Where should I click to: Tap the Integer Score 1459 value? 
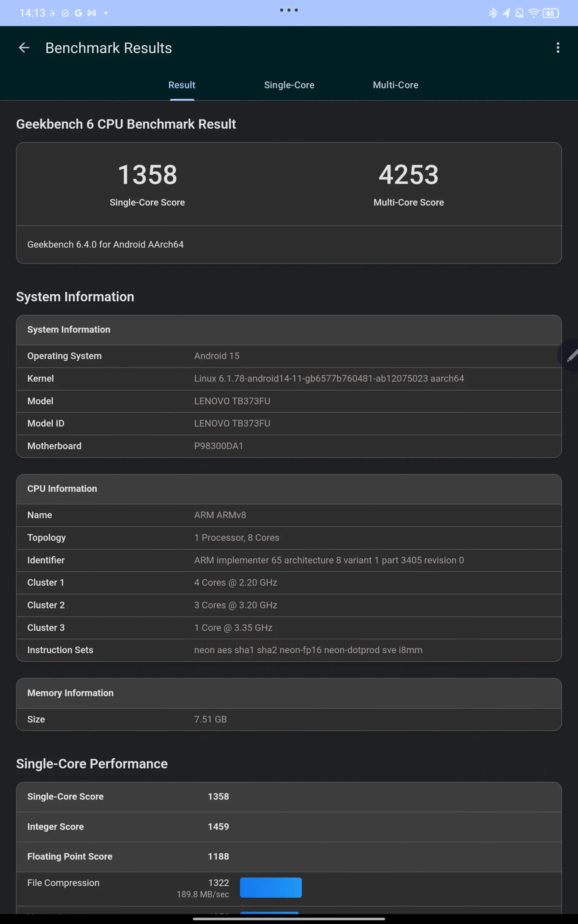(x=218, y=827)
